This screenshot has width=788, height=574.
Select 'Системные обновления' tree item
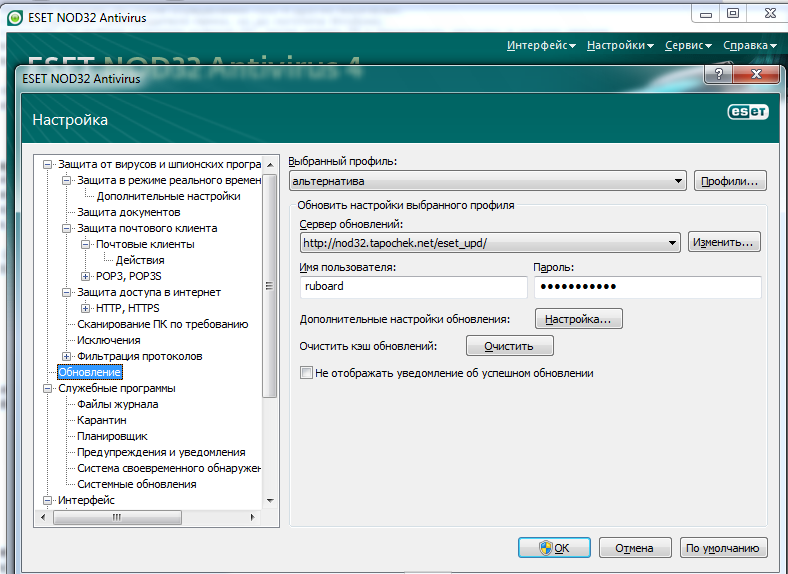[x=137, y=485]
